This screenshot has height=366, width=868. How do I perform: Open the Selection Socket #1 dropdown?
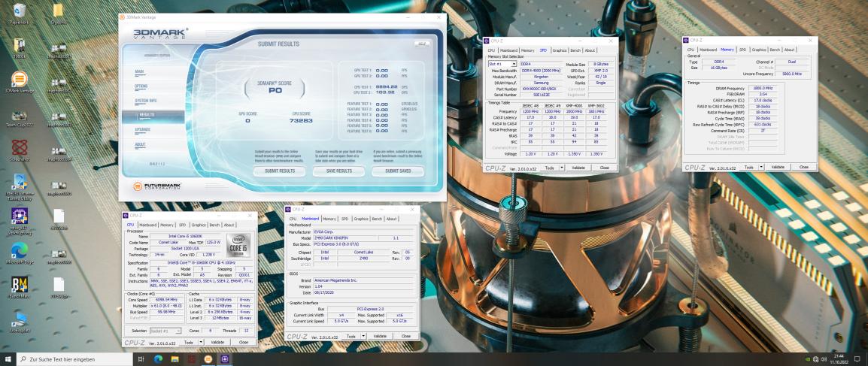(165, 331)
